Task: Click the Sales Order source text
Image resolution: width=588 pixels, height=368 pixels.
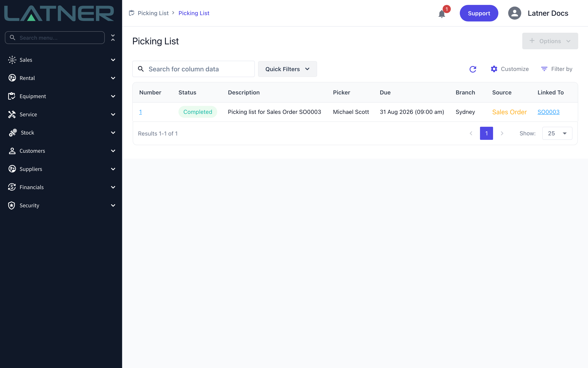Action: [x=509, y=112]
